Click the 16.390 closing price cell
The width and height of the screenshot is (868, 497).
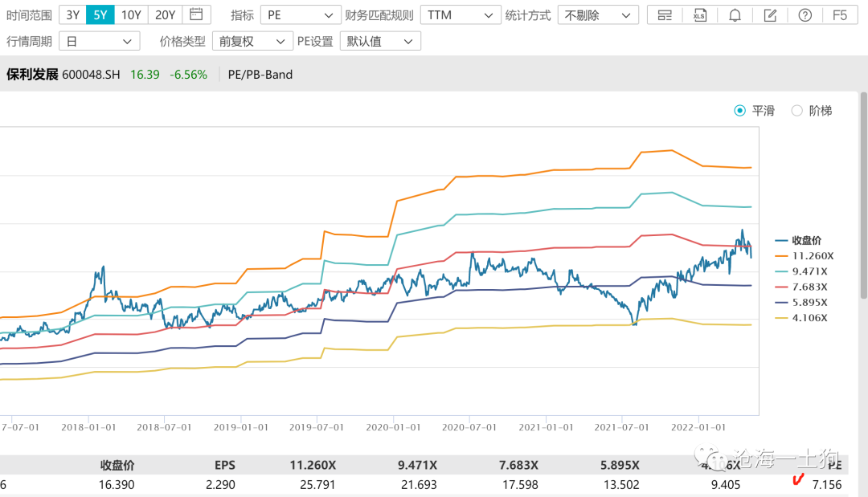(117, 485)
